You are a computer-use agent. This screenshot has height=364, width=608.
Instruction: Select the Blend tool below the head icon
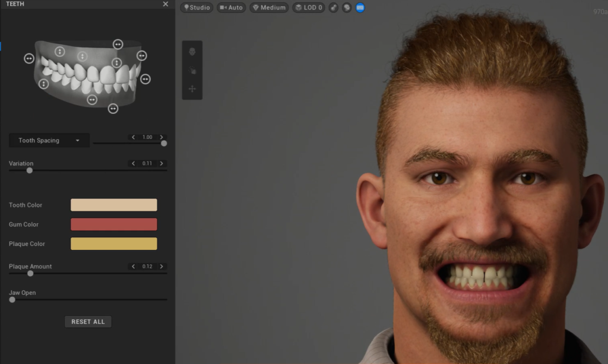192,71
